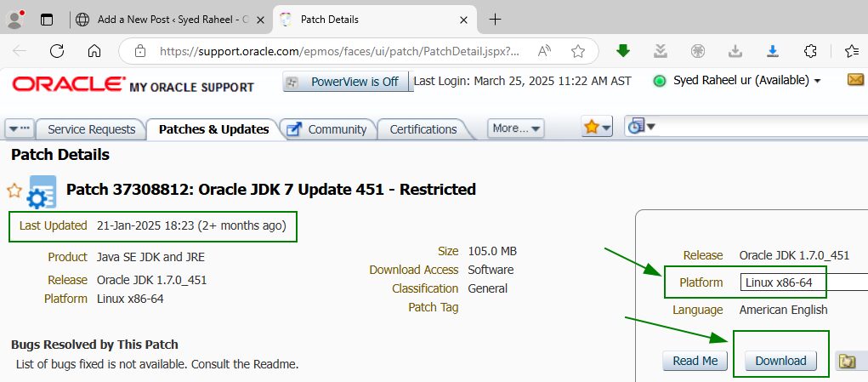The image size is (868, 382).
Task: Click the gray tray download extension icon
Action: coord(735,51)
